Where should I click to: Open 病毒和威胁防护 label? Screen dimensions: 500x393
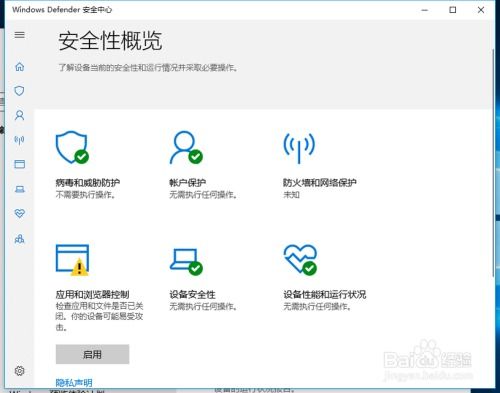pos(88,182)
